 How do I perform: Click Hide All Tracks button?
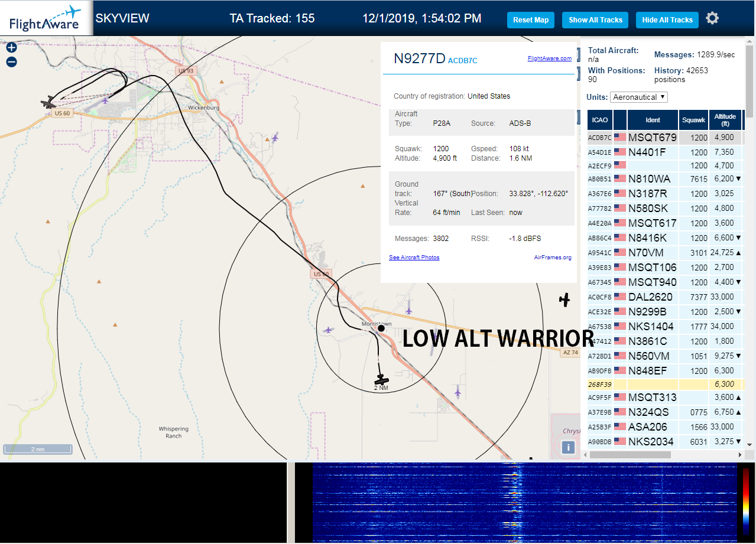click(667, 20)
